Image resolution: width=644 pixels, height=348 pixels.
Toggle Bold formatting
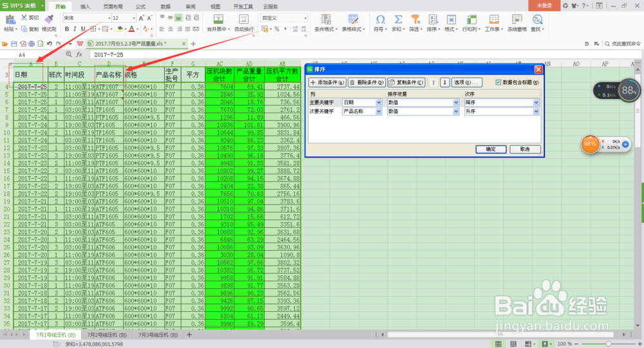click(66, 29)
